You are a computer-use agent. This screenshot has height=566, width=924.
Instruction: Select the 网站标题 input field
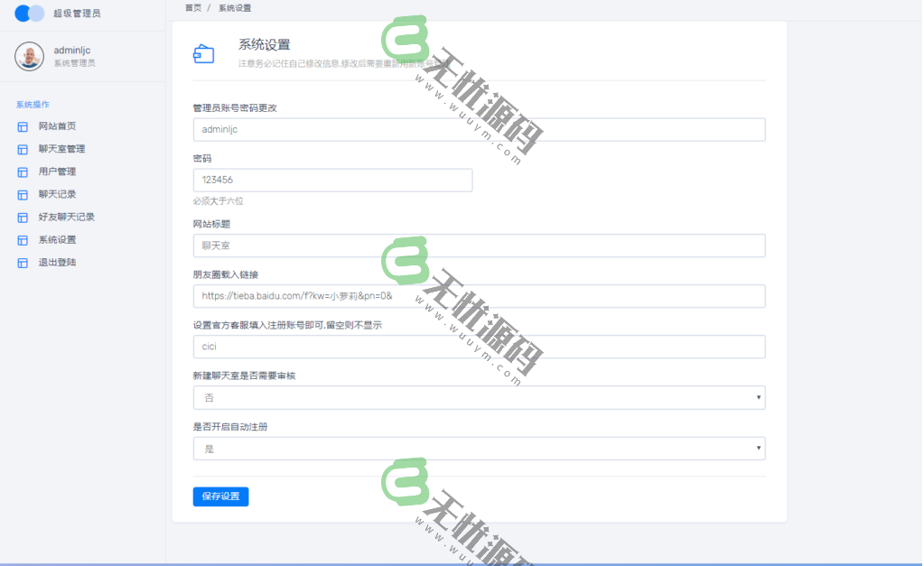(x=478, y=246)
